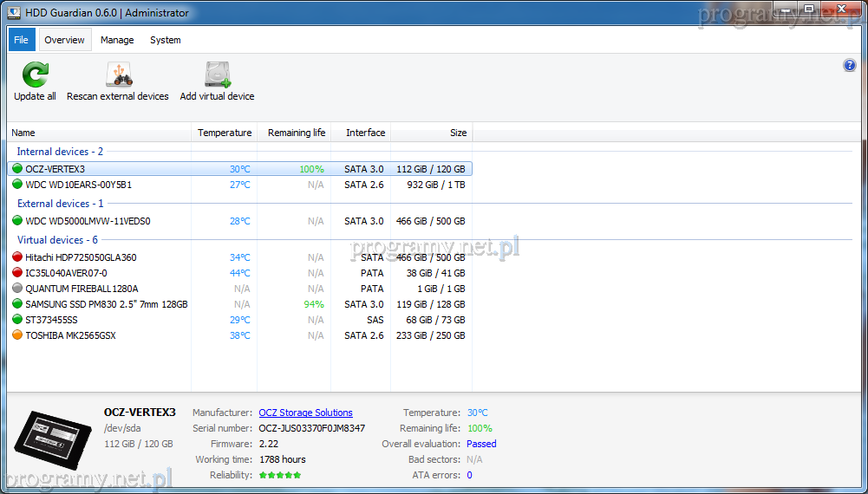Collapse the Internal devices group header

point(60,152)
